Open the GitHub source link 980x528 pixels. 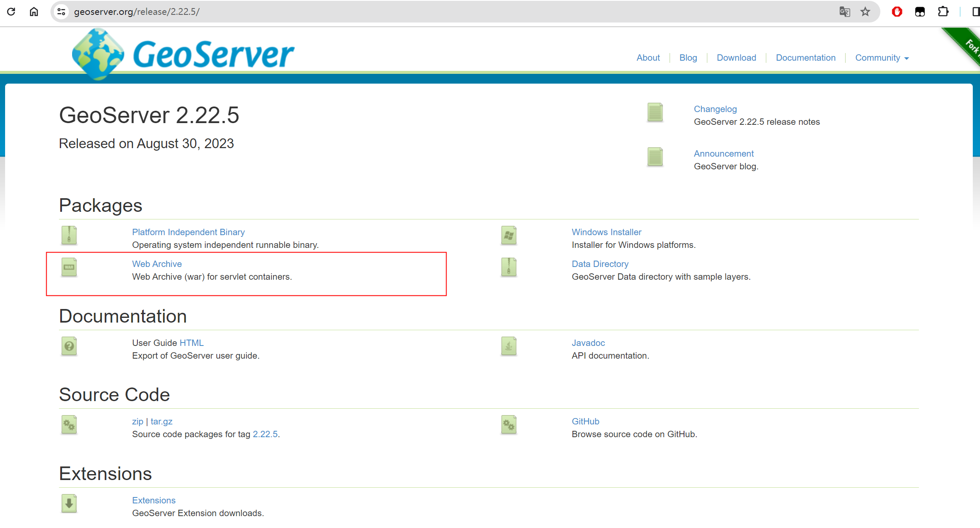point(585,421)
